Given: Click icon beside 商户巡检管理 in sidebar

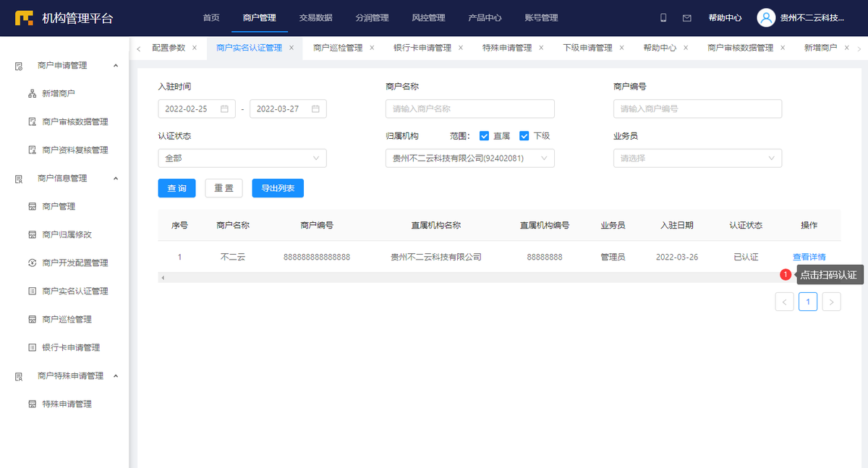Looking at the screenshot, I should click(32, 319).
